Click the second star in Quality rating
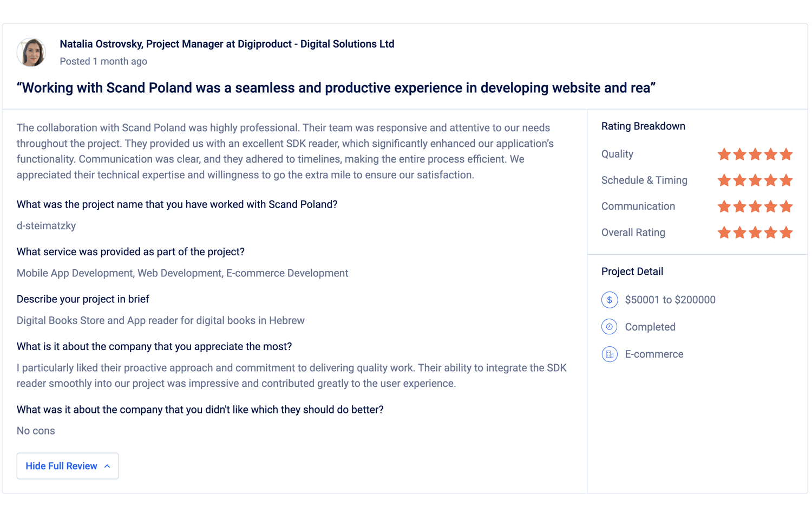 point(739,154)
